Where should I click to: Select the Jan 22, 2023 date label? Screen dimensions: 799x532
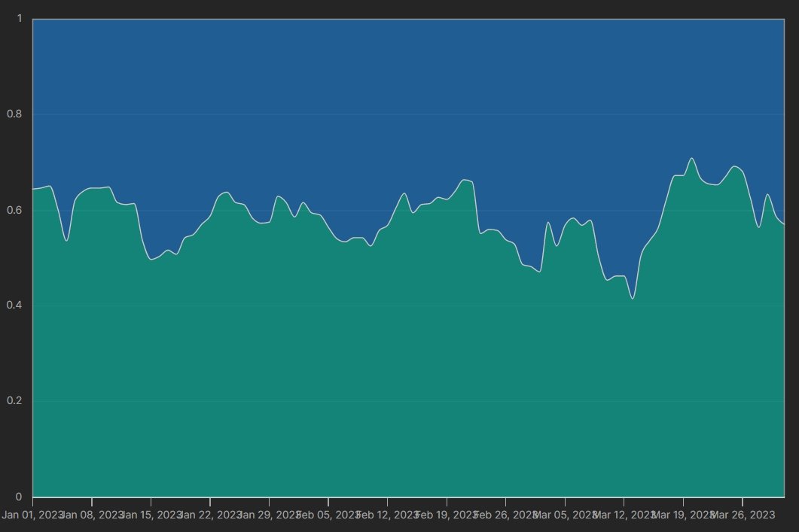pos(210,515)
